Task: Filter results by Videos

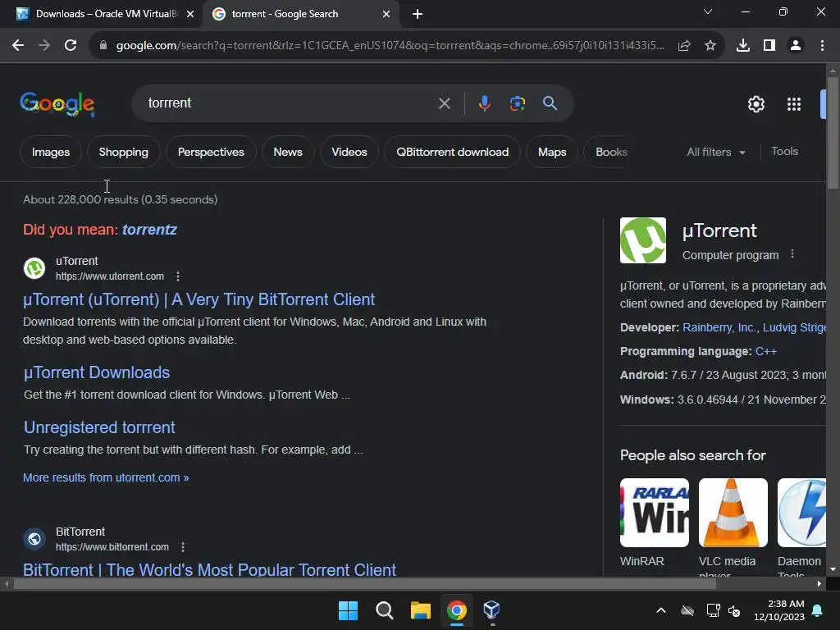Action: point(349,152)
